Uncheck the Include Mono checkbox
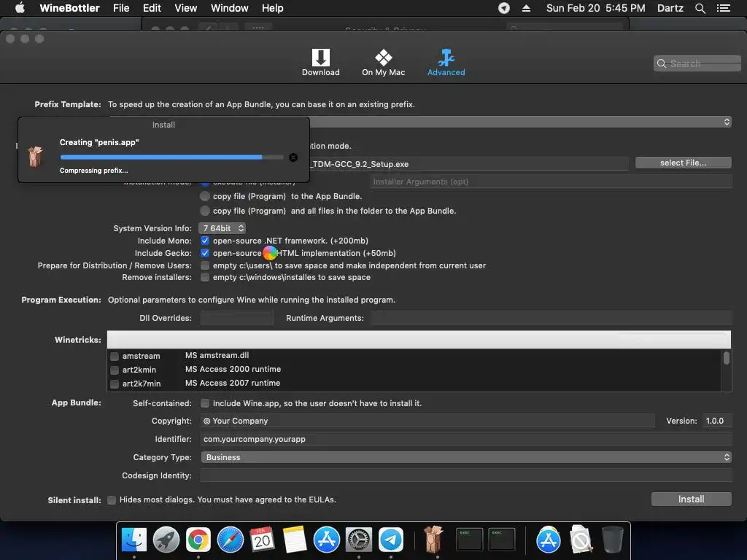The width and height of the screenshot is (747, 560). [x=205, y=241]
